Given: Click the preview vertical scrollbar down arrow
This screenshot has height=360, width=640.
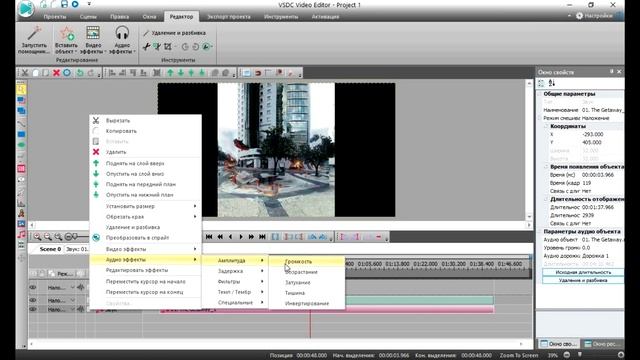Looking at the screenshot, I should tap(529, 217).
